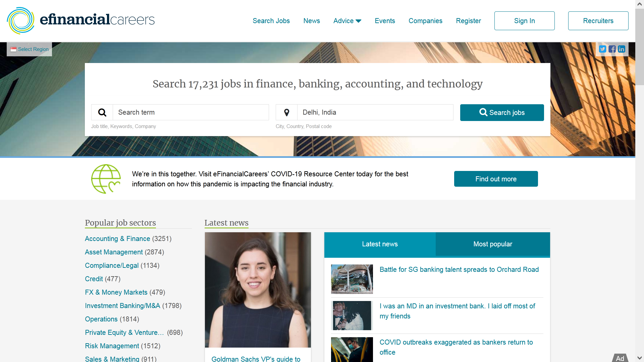Open the LinkedIn social icon

[622, 49]
